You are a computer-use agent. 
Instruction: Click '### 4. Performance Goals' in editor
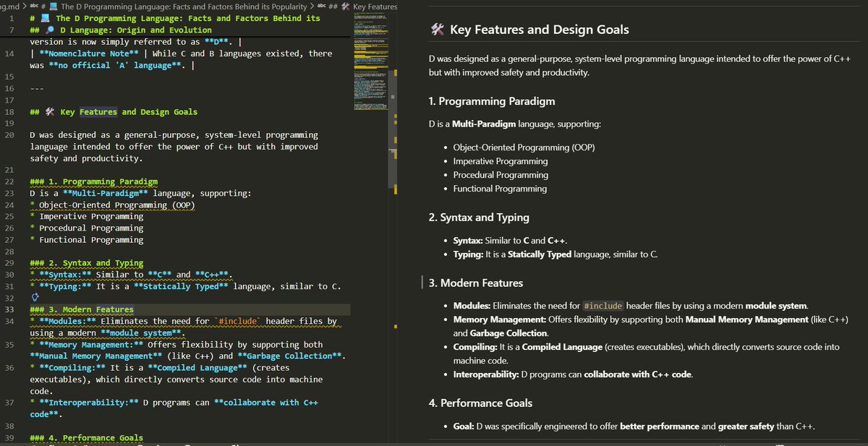pyautogui.click(x=87, y=438)
